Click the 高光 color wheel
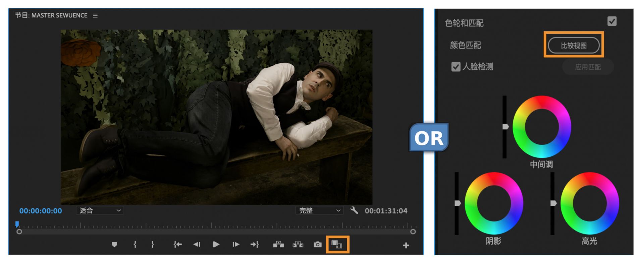 coord(589,203)
